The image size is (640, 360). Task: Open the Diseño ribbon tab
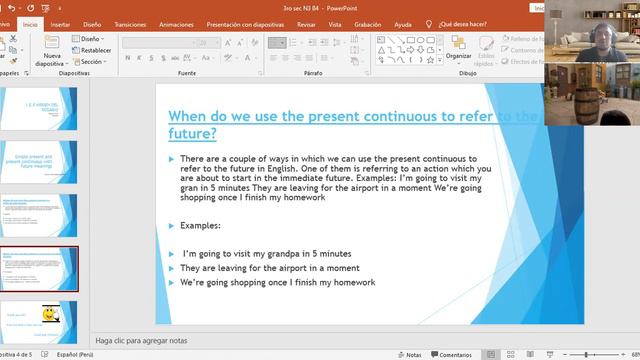point(92,24)
